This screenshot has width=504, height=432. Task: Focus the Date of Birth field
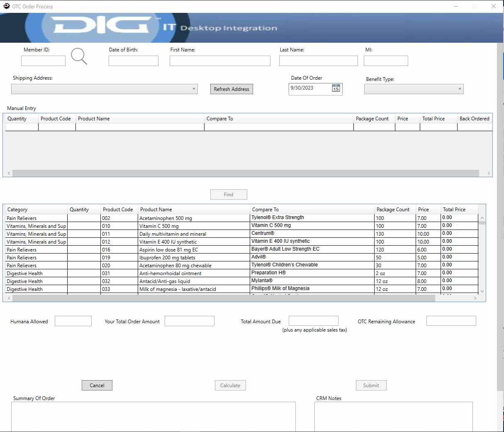(x=134, y=61)
